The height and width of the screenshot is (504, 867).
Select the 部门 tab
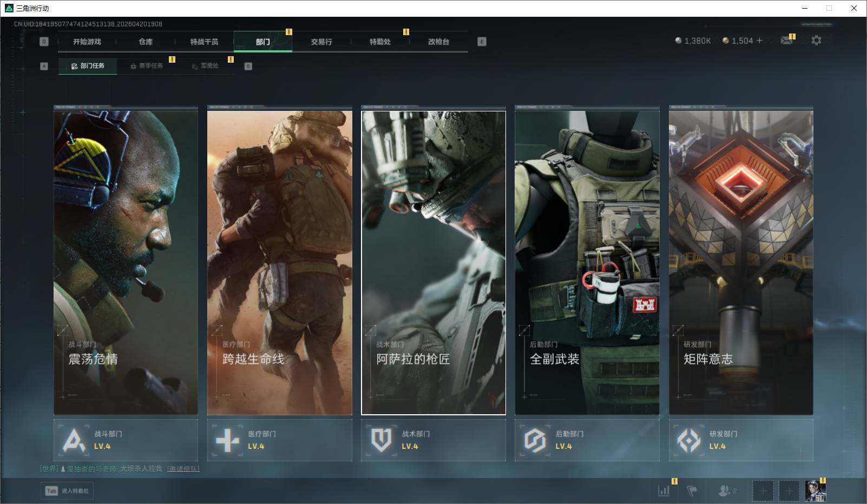point(263,42)
